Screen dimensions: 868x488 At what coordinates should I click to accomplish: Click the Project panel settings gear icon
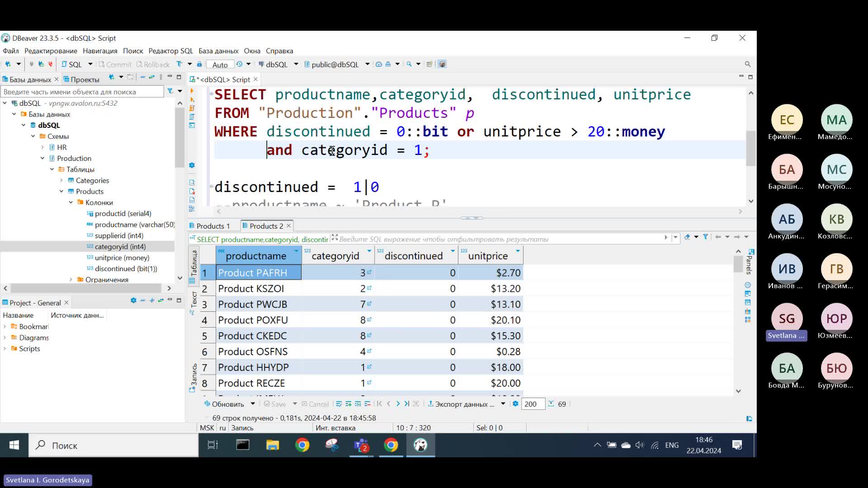pyautogui.click(x=133, y=300)
